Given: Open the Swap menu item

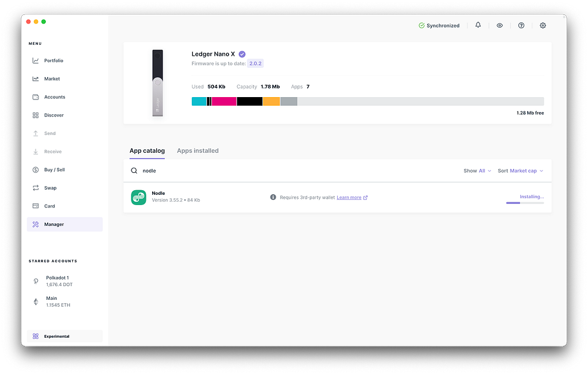Looking at the screenshot, I should pyautogui.click(x=64, y=188).
